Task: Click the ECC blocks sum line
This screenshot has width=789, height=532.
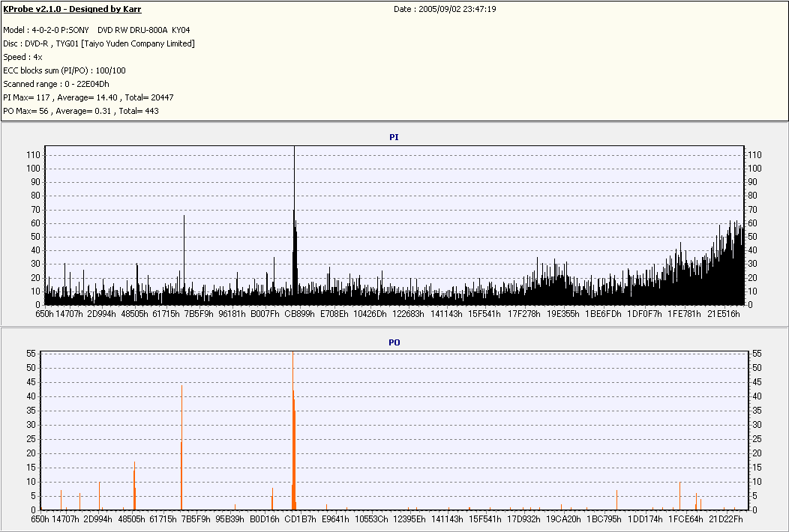Action: [x=64, y=70]
